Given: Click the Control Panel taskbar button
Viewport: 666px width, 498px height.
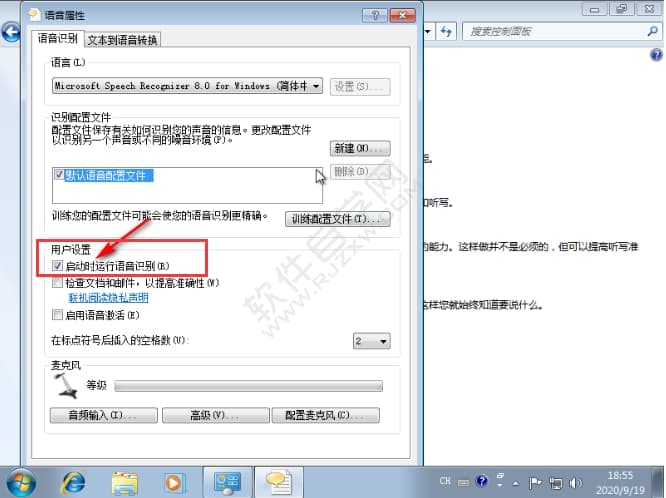Looking at the screenshot, I should pyautogui.click(x=228, y=482).
